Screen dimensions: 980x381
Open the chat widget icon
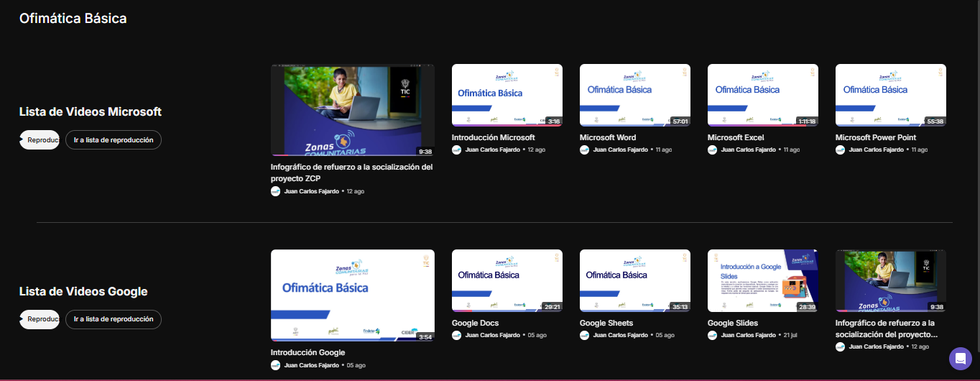coord(960,358)
